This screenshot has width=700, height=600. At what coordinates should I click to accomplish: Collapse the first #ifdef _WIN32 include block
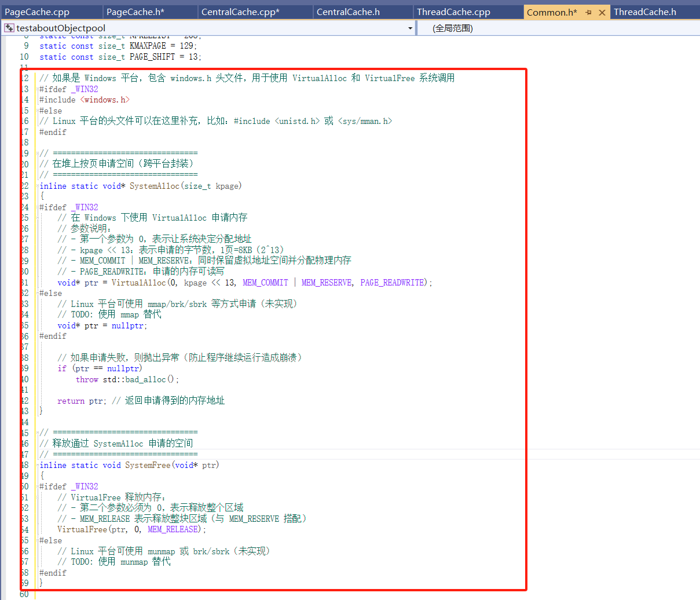pos(37,89)
